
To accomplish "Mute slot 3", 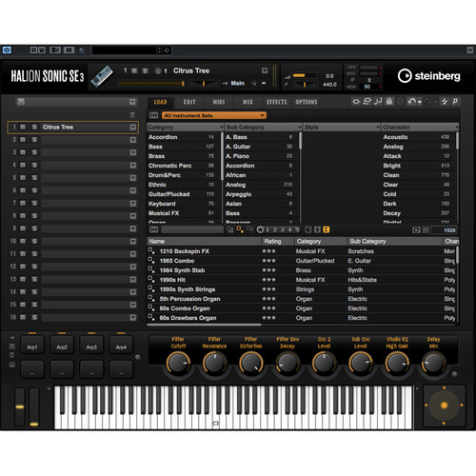I will pos(23,152).
